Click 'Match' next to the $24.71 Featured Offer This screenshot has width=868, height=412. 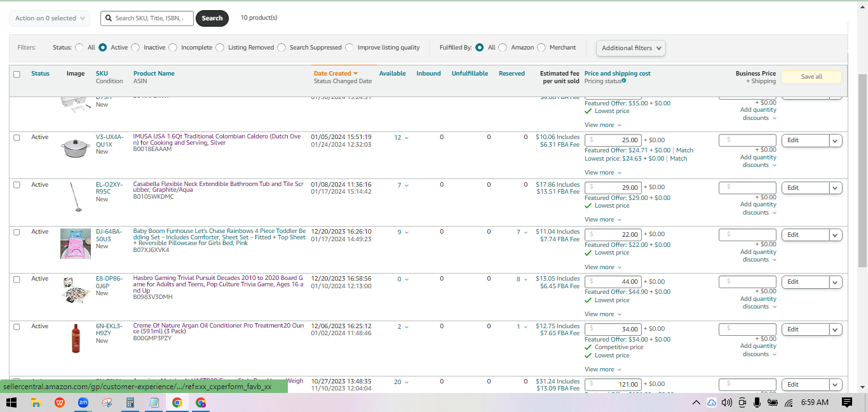(x=684, y=150)
